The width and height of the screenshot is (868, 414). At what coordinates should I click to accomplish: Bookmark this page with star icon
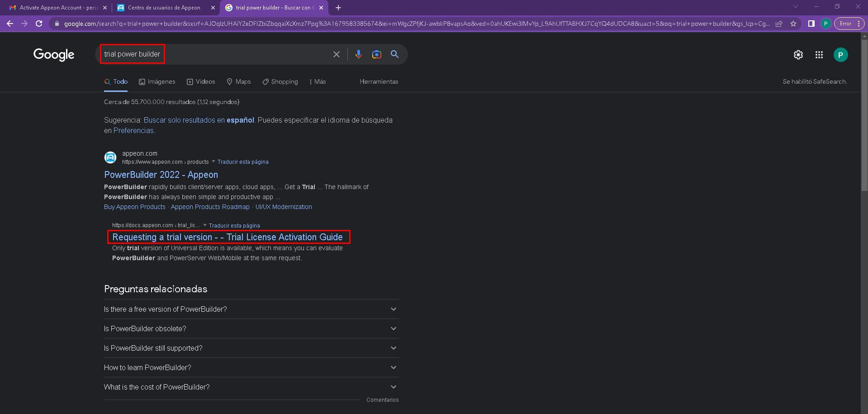tap(793, 24)
